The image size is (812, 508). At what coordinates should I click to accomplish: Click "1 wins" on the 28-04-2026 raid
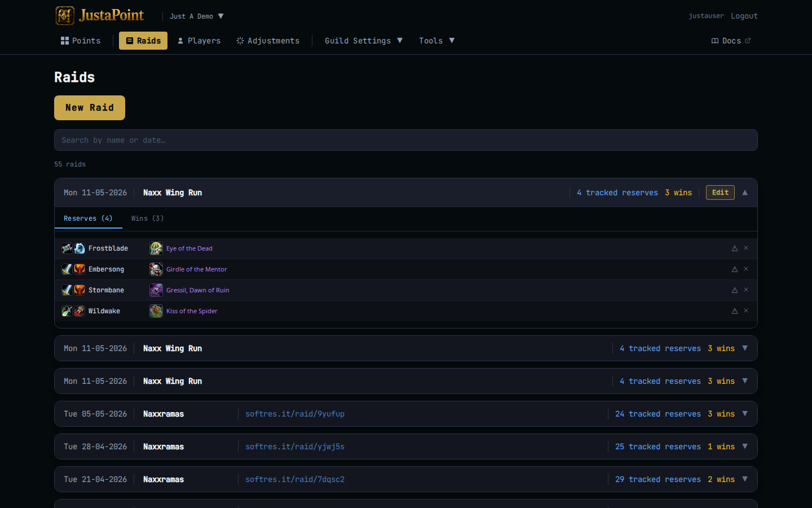coord(721,446)
